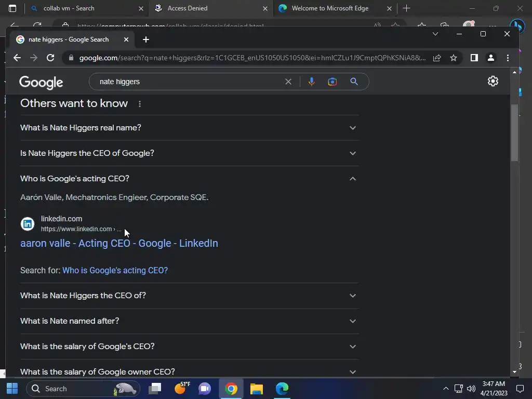The image size is (532, 399).
Task: Go to Google home via logo
Action: coord(41,83)
